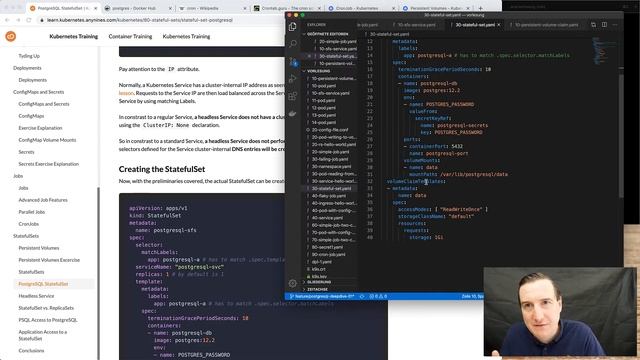Open Docker view in VS Code activity bar
640x360 pixels.
click(292, 113)
